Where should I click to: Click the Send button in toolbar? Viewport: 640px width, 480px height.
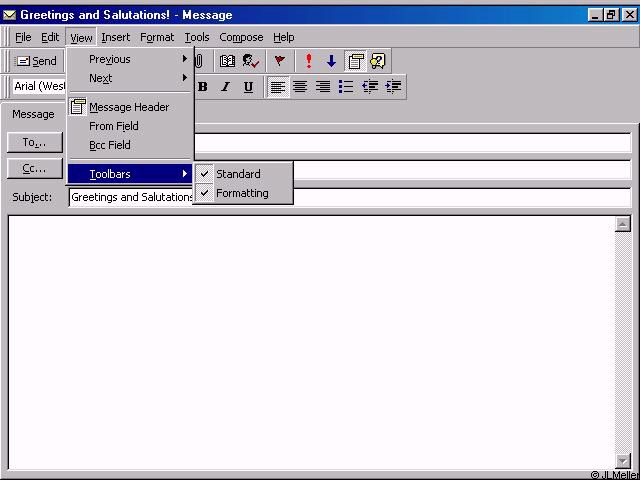tap(35, 61)
